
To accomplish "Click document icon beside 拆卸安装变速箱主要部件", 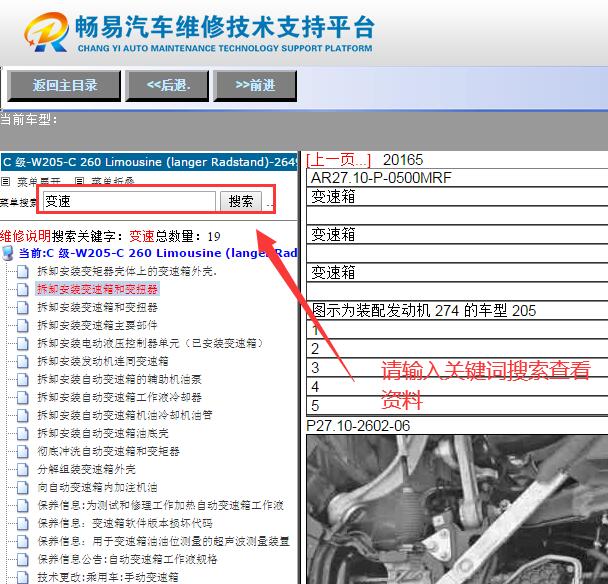I will tap(23, 325).
